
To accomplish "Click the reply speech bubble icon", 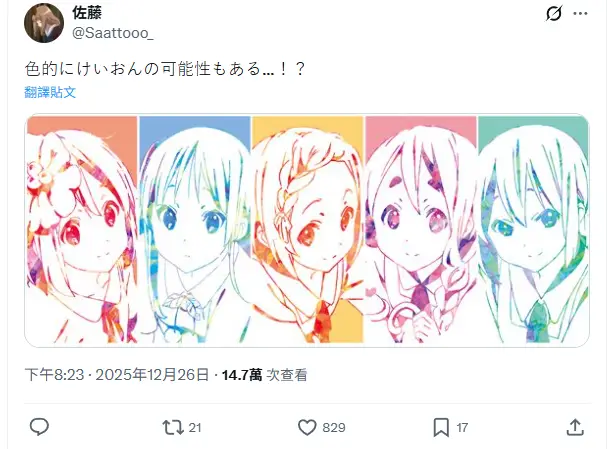I will (39, 427).
